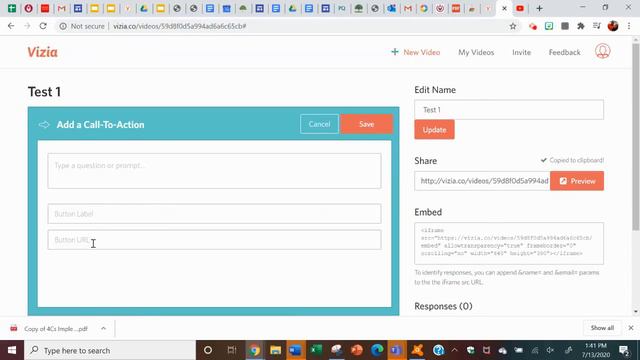This screenshot has height=360, width=640.
Task: Open the user profile avatar menu
Action: coord(602,51)
